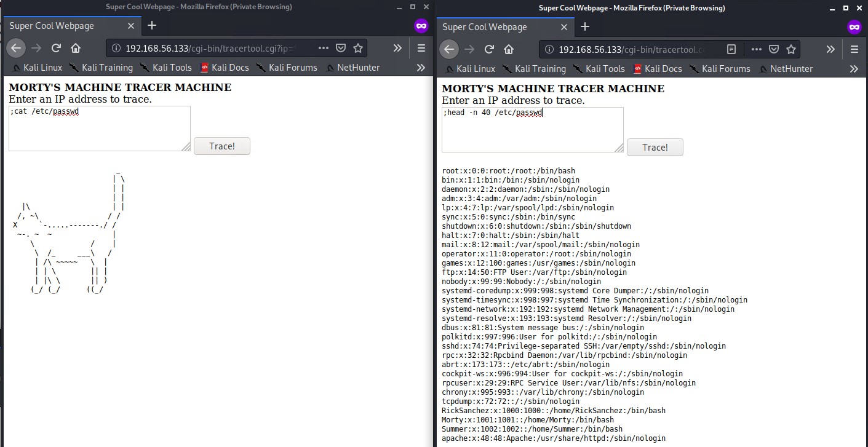Screen dimensions: 868x447
Task: Open page actions ellipsis in left window
Action: [324, 48]
